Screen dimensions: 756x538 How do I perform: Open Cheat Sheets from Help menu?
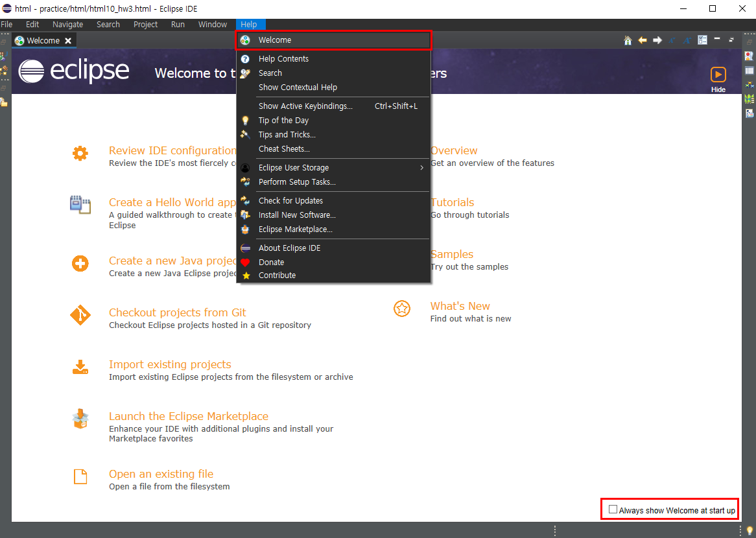tap(333, 149)
